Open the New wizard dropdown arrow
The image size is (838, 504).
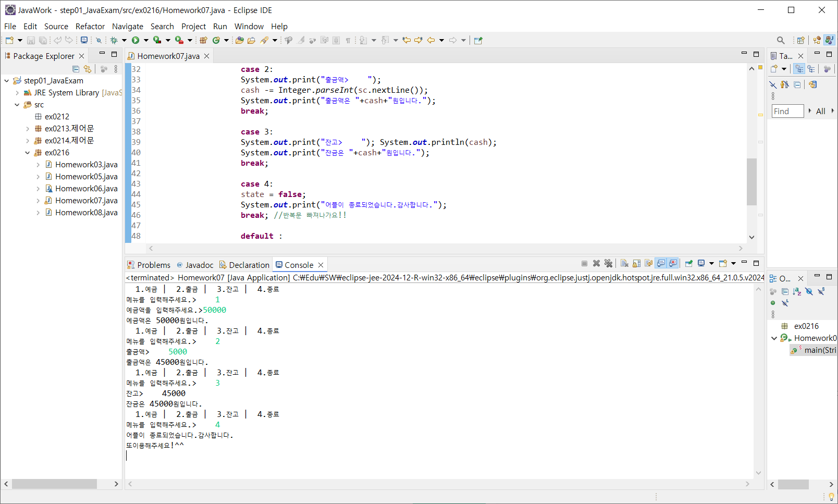point(20,40)
